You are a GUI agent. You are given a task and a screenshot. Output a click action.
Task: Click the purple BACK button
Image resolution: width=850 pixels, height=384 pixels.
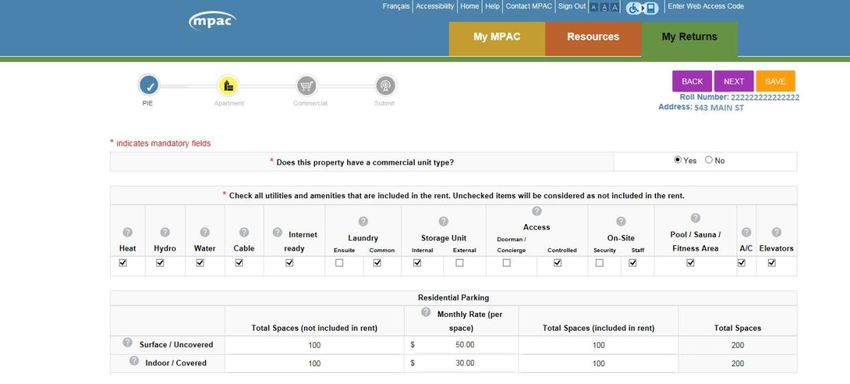(x=692, y=81)
